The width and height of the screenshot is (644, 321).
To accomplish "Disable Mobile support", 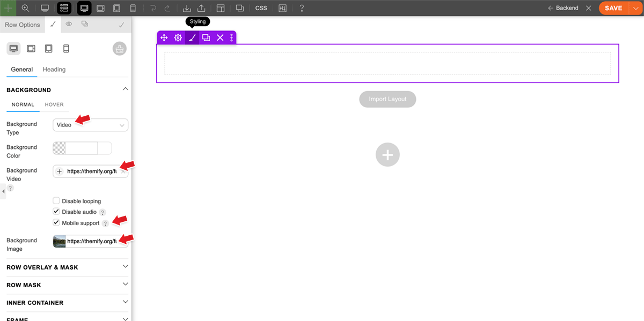I will [56, 222].
